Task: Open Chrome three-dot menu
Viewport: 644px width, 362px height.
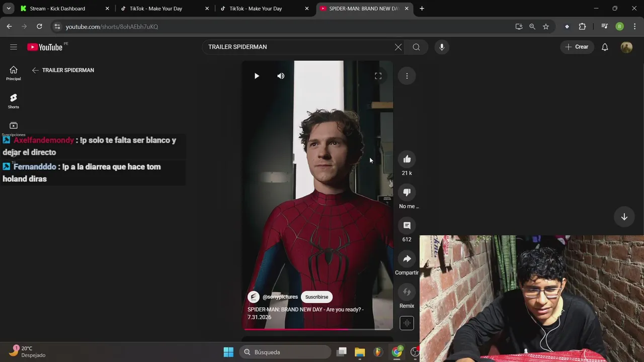Action: pos(634,27)
